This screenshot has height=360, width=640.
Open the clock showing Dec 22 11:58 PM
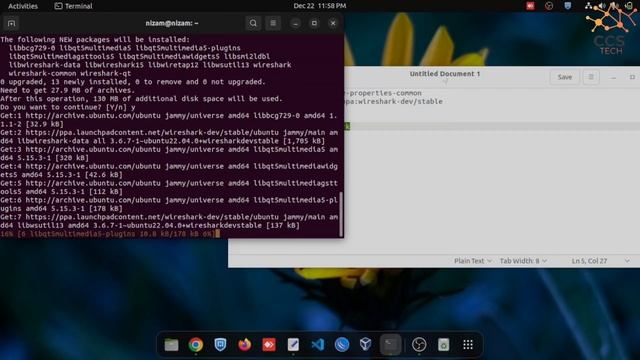pyautogui.click(x=320, y=6)
